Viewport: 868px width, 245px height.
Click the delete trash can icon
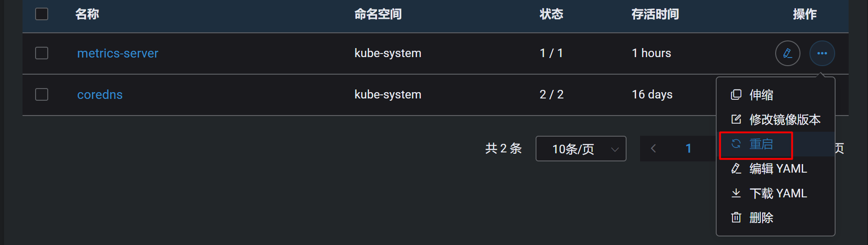tap(736, 218)
